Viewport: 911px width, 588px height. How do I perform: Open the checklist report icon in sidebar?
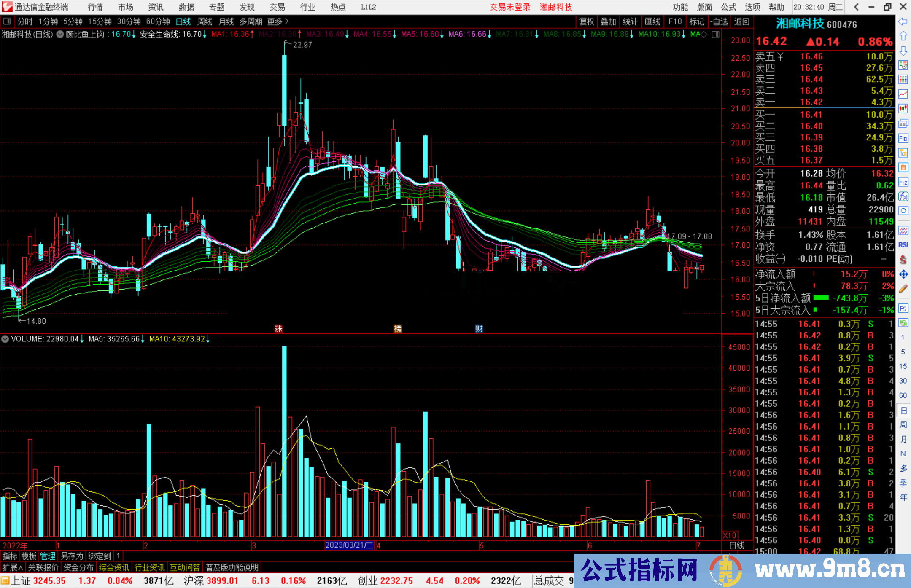click(903, 65)
